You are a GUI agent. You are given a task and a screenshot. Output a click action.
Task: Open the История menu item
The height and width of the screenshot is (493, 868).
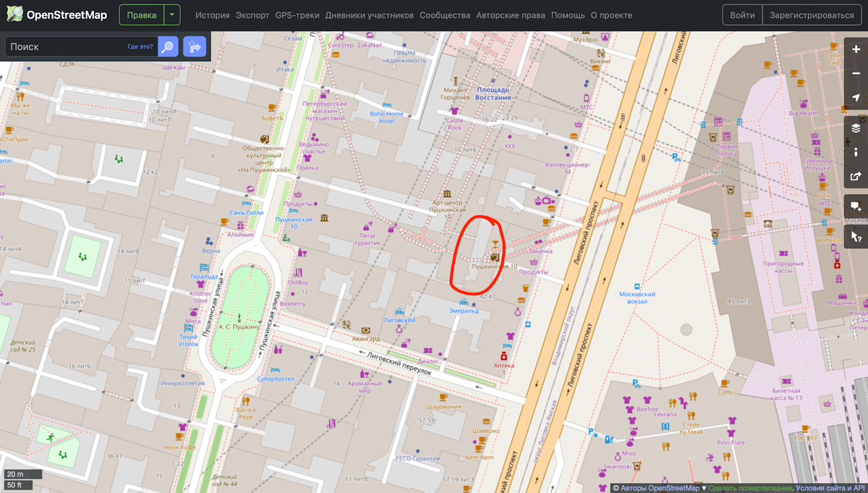(x=212, y=15)
